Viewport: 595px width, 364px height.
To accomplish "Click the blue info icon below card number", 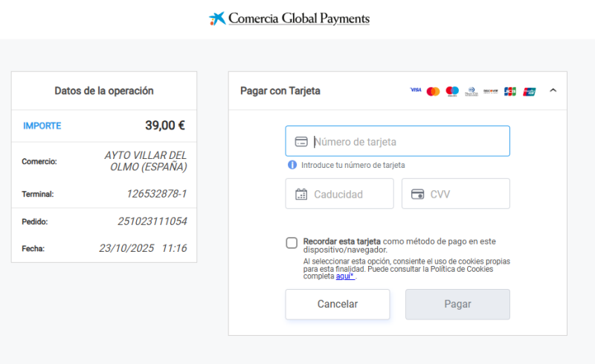I will 292,165.
